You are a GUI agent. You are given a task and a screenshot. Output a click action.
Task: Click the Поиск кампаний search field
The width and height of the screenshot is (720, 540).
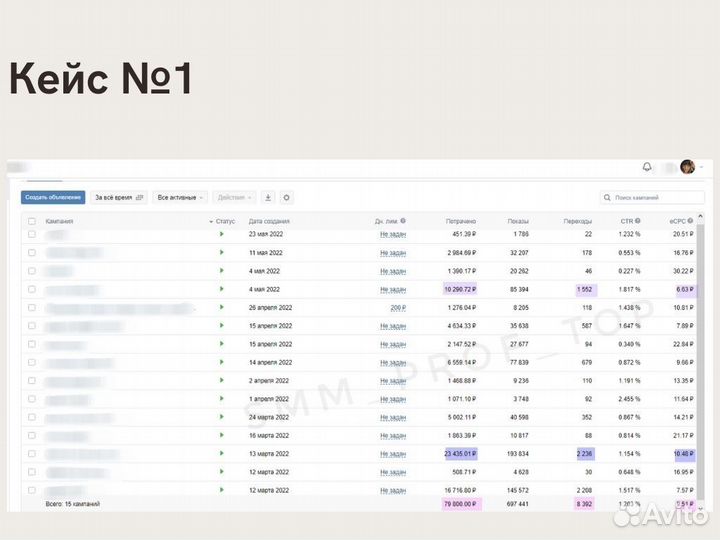tap(655, 198)
